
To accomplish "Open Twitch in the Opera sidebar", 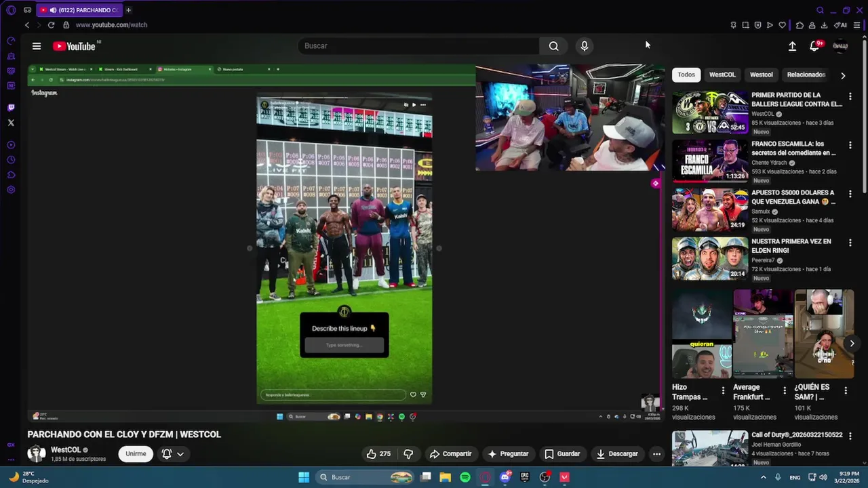I will [x=11, y=108].
